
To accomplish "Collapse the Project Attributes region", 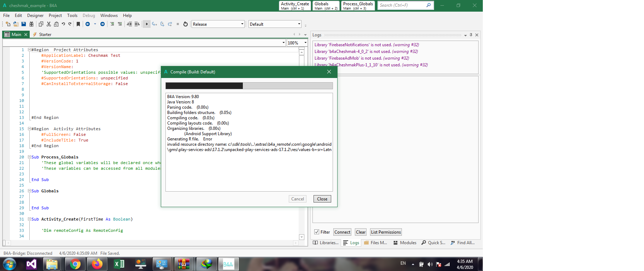I will (x=29, y=50).
